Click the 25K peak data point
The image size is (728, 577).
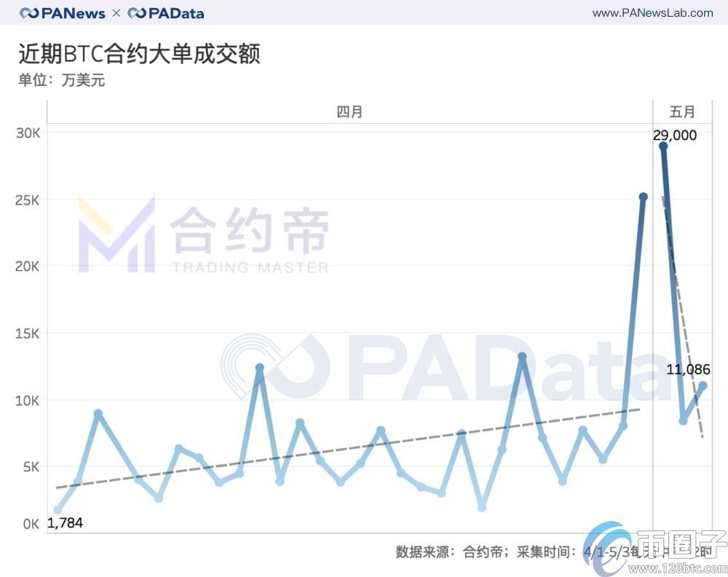643,196
